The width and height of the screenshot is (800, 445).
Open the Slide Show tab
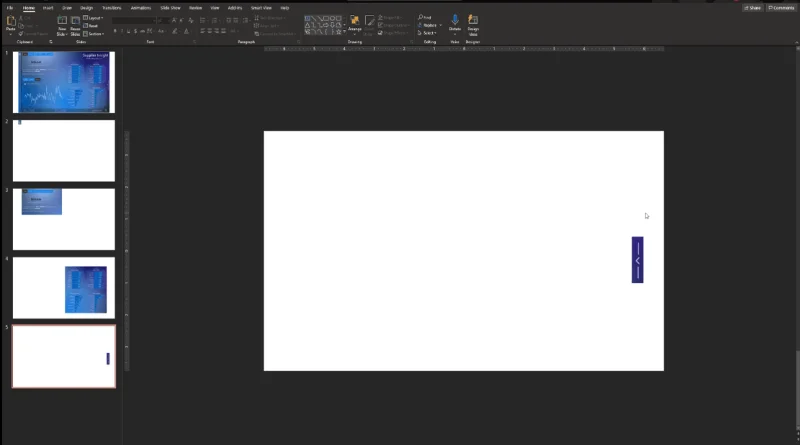coord(170,8)
